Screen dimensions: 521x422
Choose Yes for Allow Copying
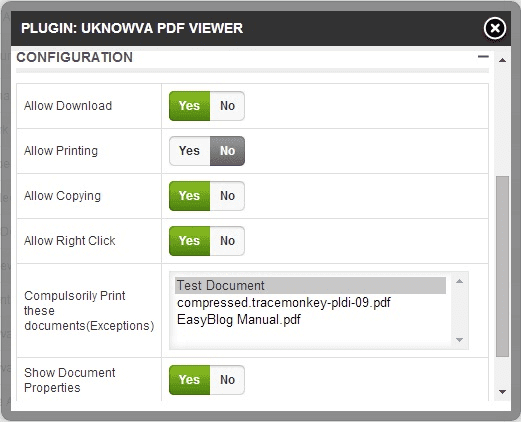189,196
